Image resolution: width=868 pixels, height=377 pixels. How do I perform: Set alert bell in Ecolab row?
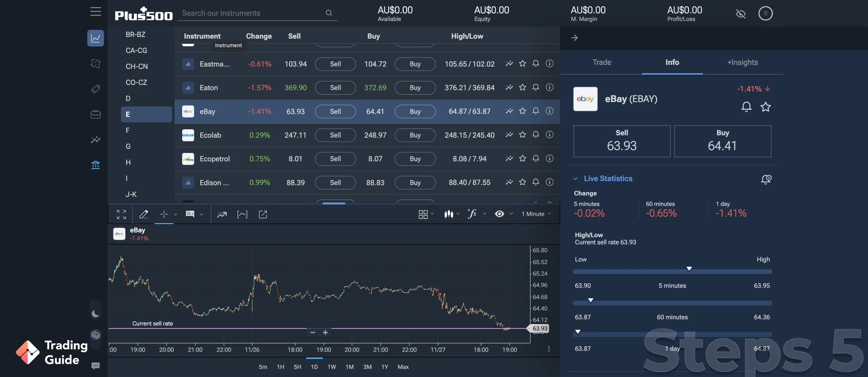536,134
